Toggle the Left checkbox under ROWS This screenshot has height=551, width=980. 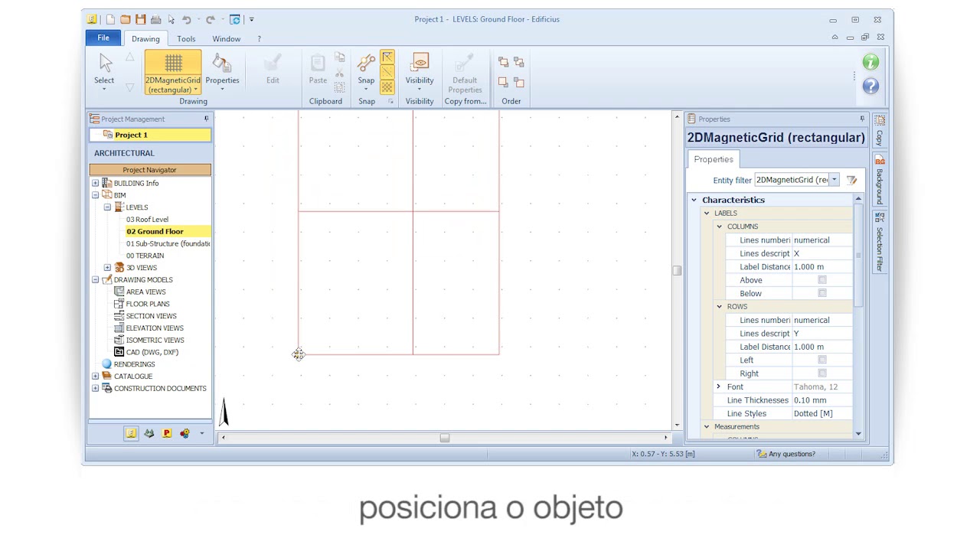tap(822, 360)
